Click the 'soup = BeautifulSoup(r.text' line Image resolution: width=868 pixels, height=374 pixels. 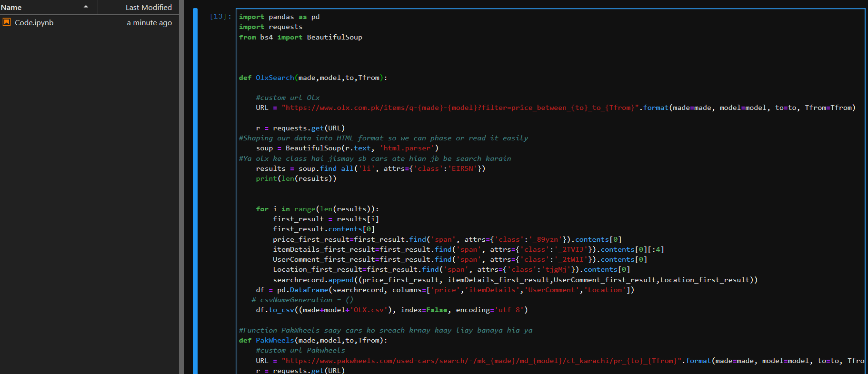[347, 148]
